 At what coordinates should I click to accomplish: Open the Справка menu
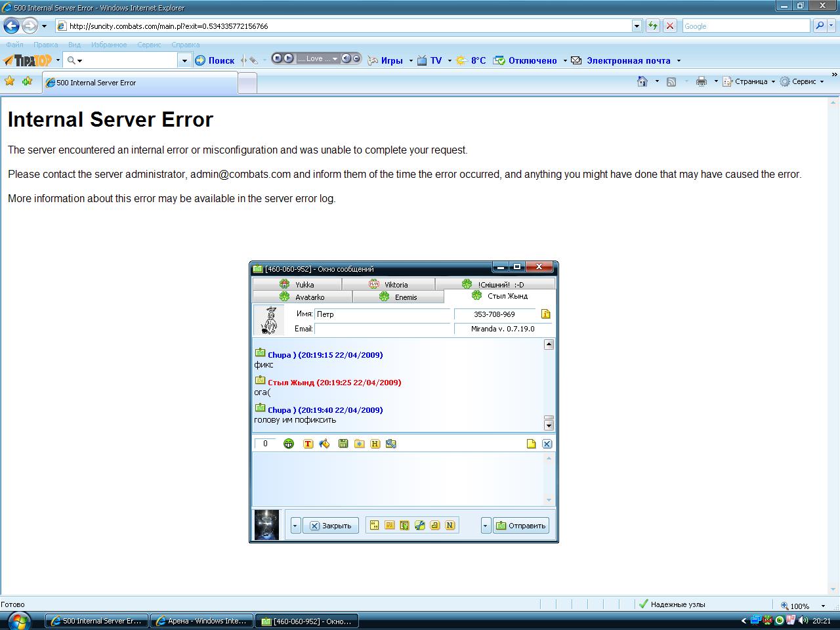(185, 45)
